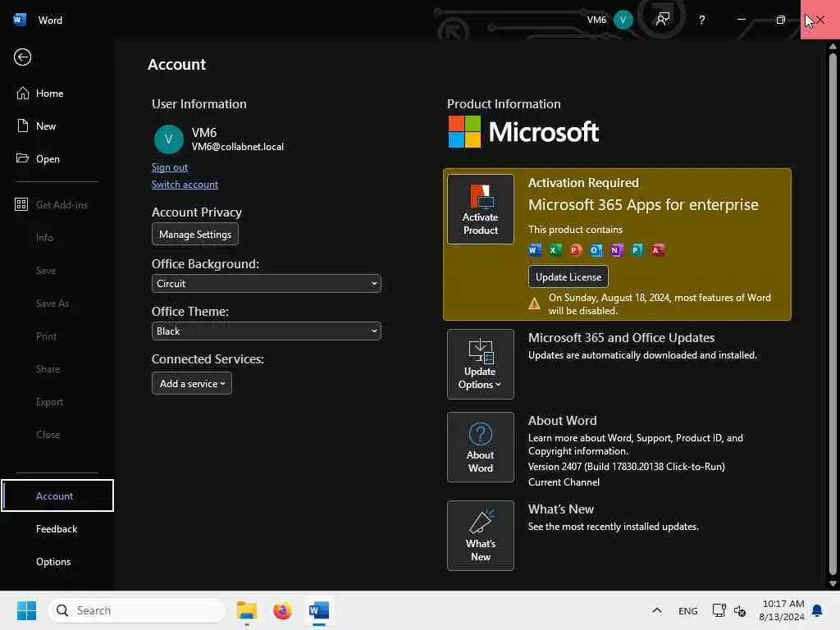Open Help with the question mark icon

[702, 20]
